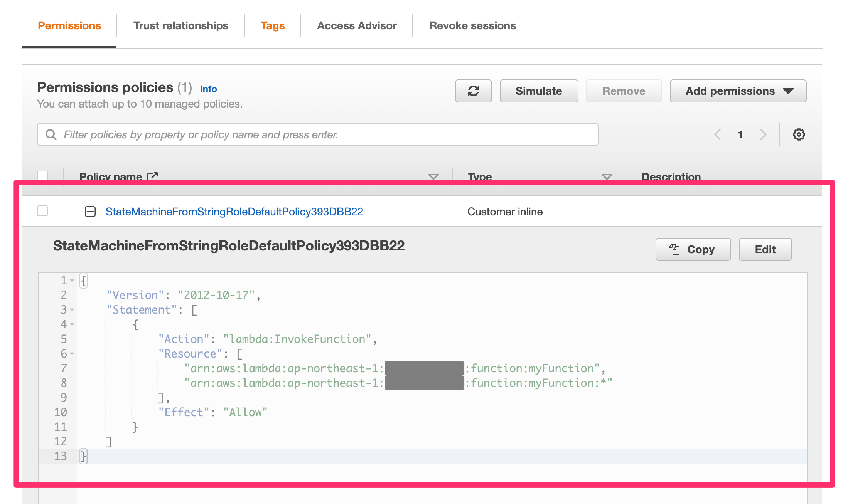
Task: Refresh the permissions policies list
Action: click(473, 91)
